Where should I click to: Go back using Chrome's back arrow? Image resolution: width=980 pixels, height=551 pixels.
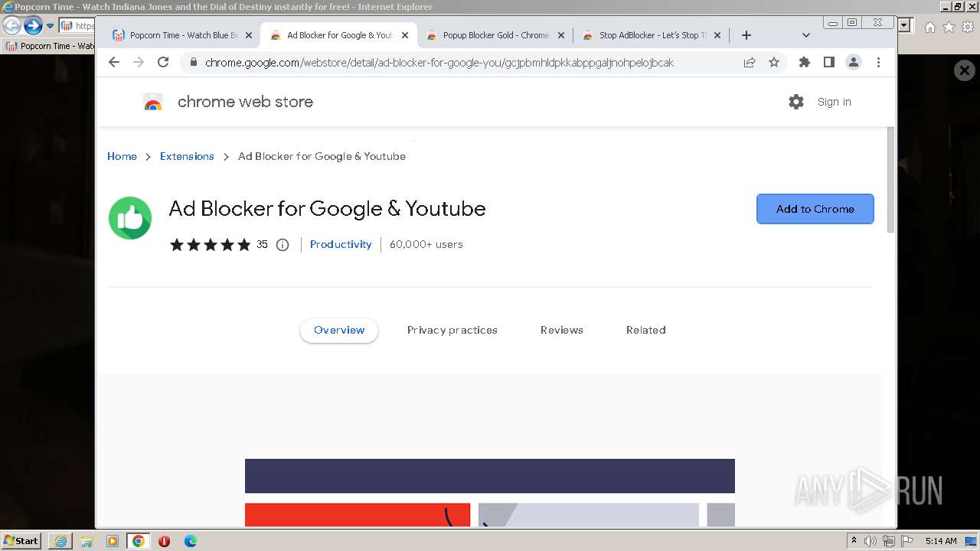click(114, 63)
